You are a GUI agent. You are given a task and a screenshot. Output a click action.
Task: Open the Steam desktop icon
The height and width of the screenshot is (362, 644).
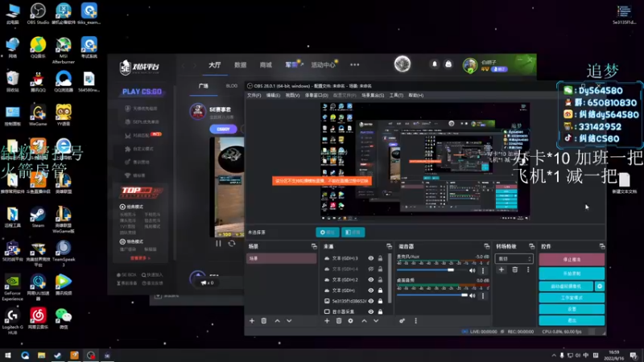point(38,216)
